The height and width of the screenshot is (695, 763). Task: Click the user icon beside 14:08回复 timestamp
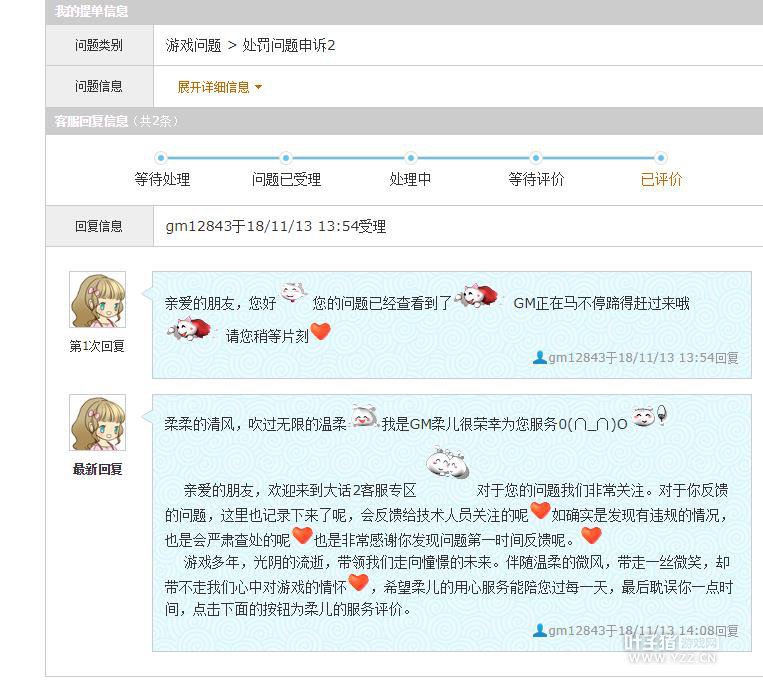(539, 631)
